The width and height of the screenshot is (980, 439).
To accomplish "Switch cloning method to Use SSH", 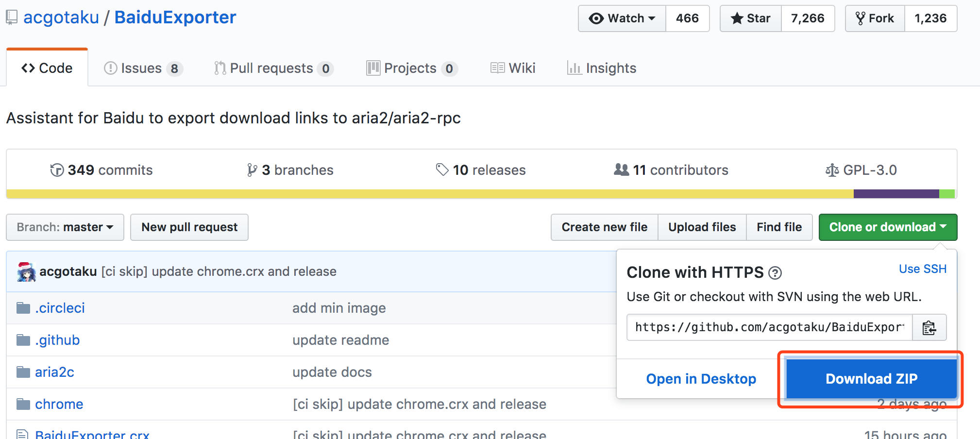I will click(x=922, y=269).
